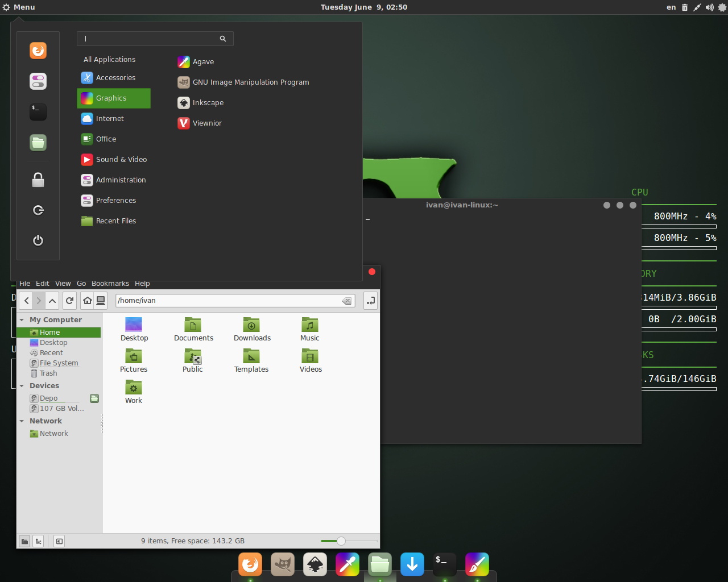
Task: Open the Bookmarks menu in file manager
Action: coord(110,284)
